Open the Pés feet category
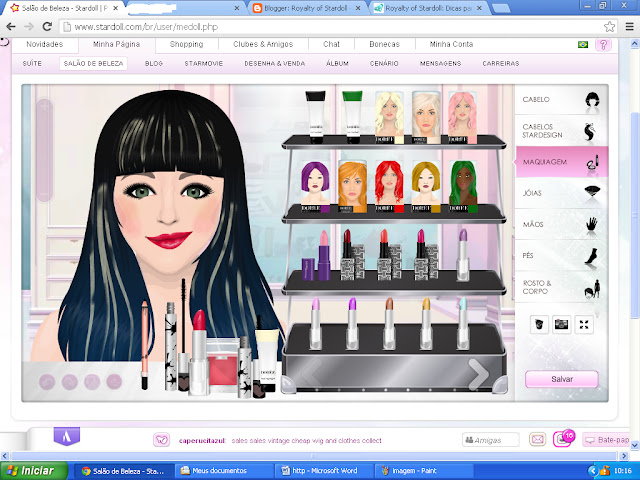The image size is (640, 480). click(x=562, y=256)
